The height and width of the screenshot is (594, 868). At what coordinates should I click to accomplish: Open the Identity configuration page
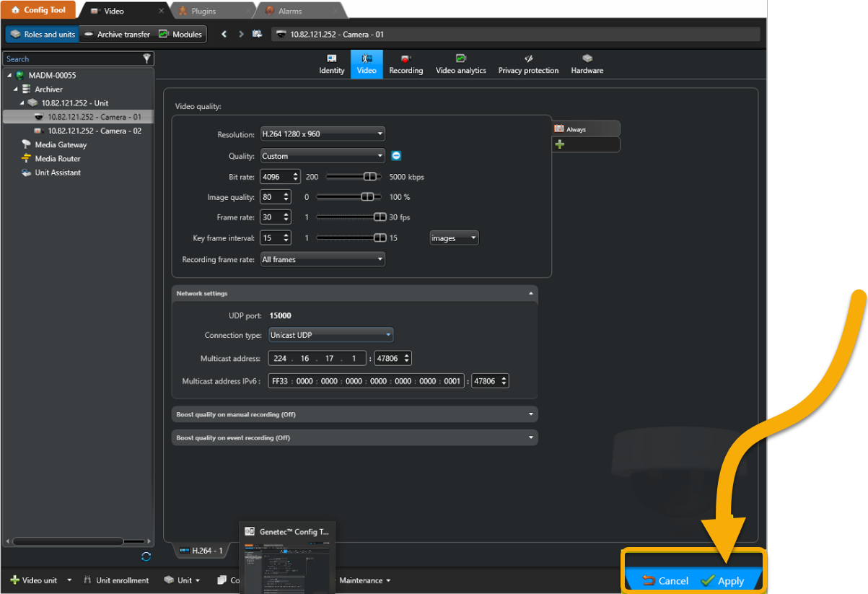(x=331, y=64)
